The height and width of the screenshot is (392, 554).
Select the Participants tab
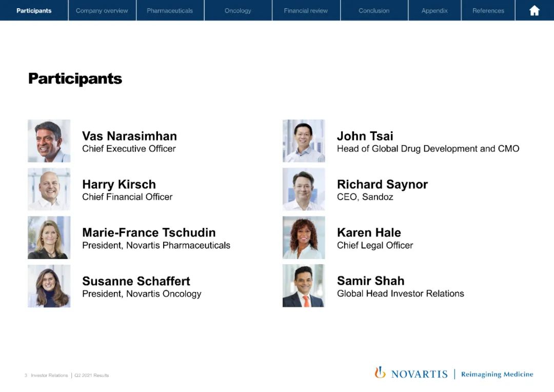coord(34,10)
